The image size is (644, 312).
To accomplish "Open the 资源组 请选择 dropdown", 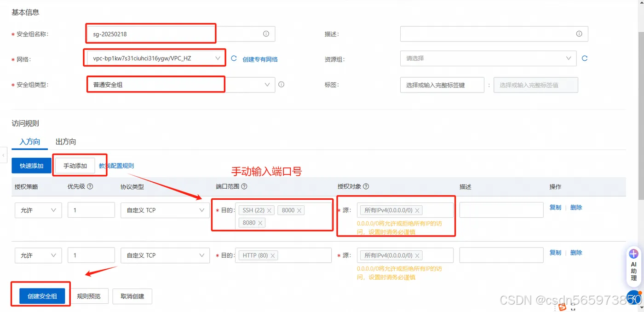I will 488,58.
